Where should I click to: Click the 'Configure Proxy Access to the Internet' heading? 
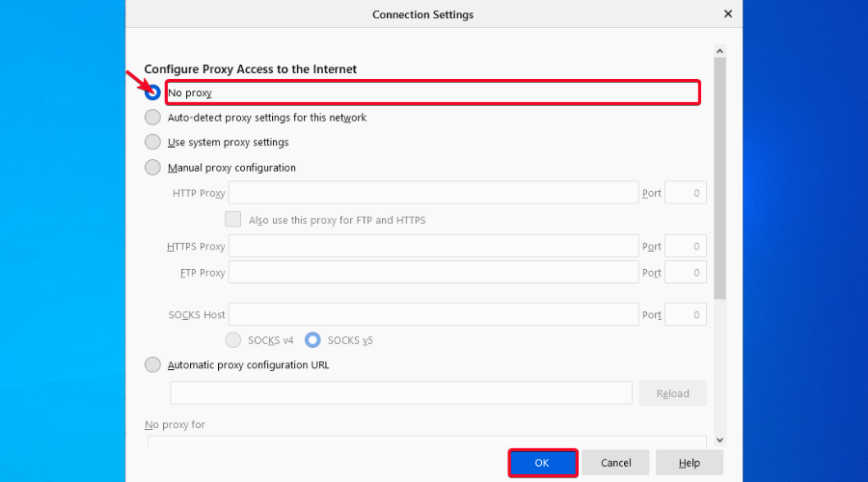coord(250,69)
